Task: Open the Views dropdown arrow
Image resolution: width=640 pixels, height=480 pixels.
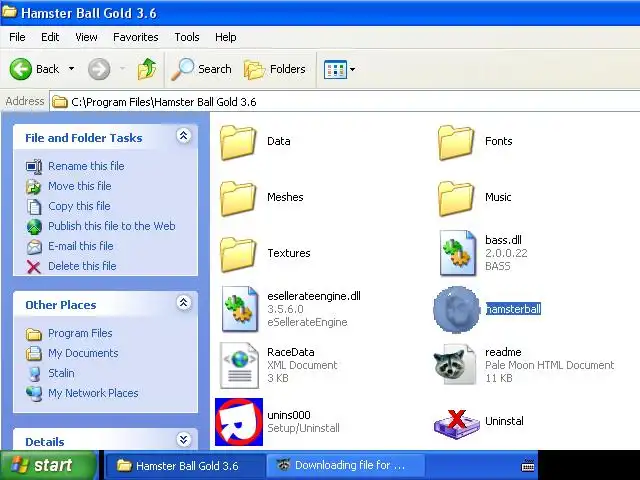Action: [x=352, y=69]
